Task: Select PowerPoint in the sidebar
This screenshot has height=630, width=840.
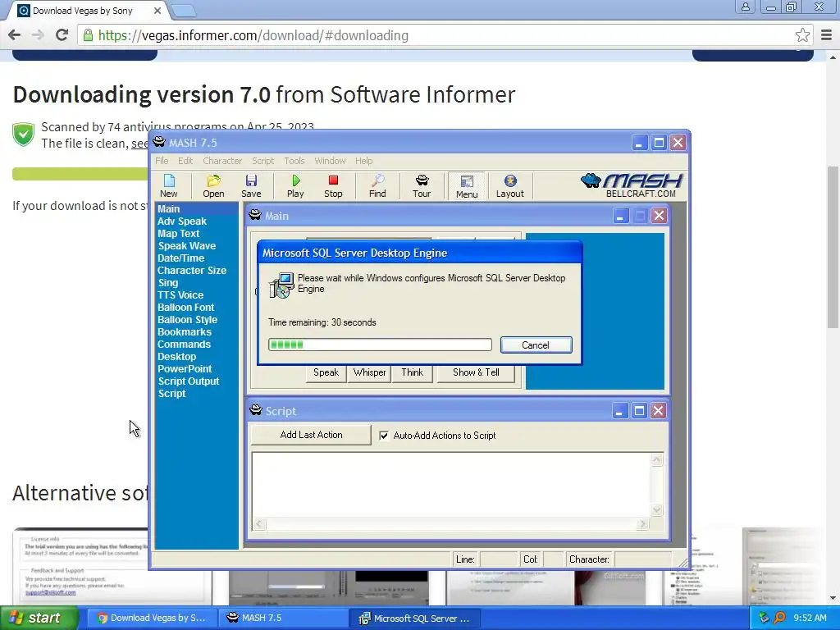Action: point(185,369)
